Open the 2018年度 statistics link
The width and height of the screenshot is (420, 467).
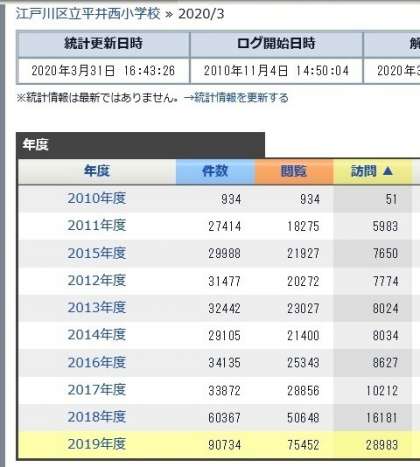point(97,417)
